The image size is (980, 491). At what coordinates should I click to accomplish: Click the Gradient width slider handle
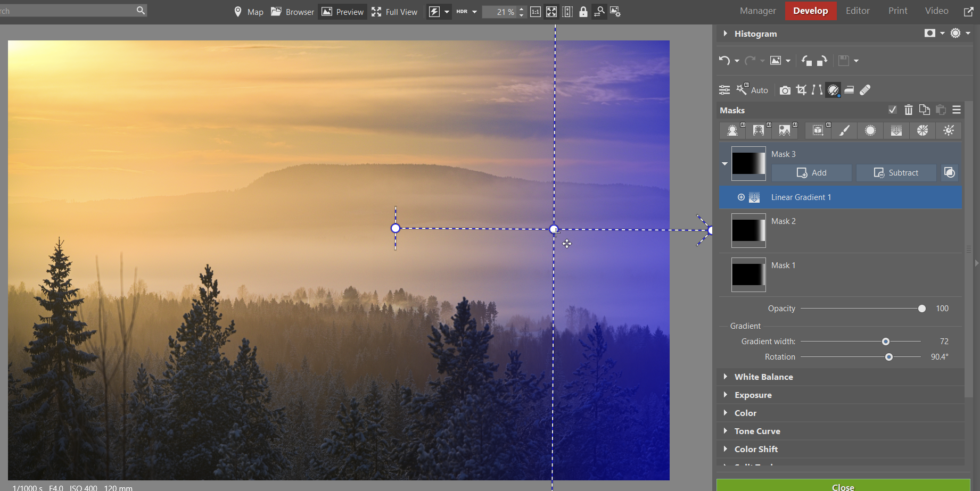coord(886,342)
